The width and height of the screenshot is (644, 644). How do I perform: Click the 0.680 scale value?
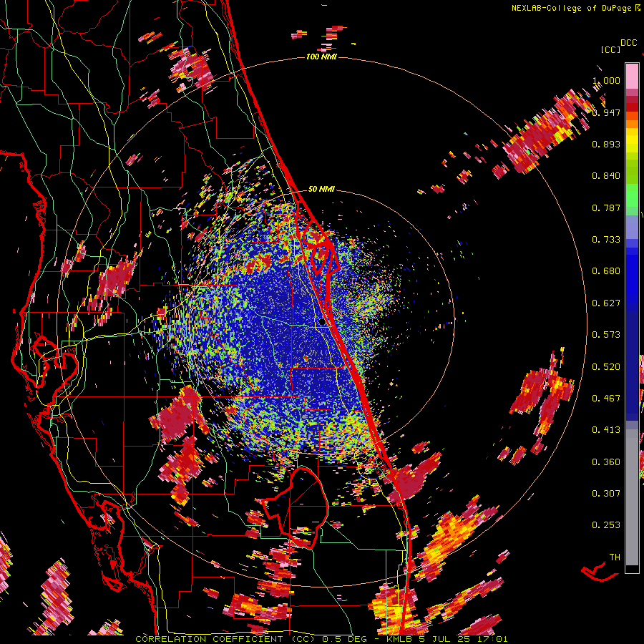pos(606,271)
